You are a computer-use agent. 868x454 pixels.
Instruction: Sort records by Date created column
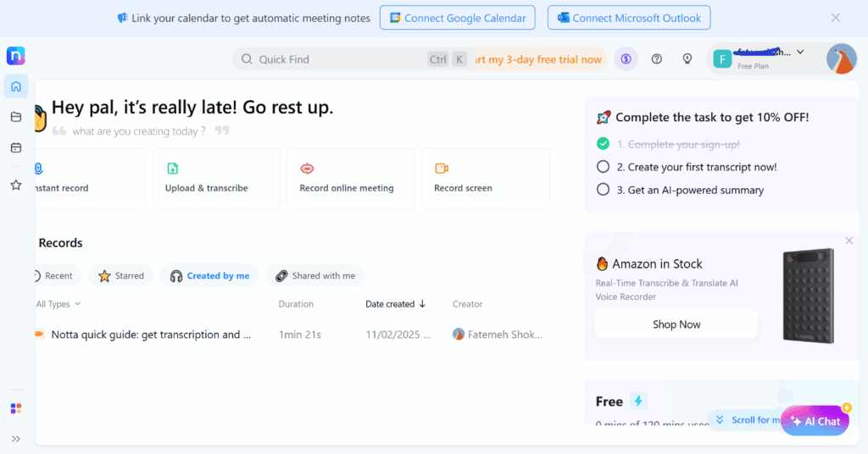tap(395, 304)
